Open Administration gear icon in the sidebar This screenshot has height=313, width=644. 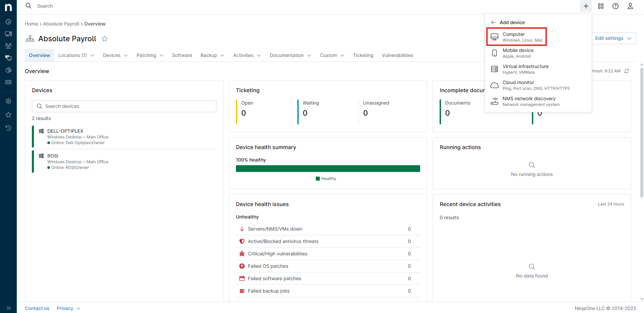pyautogui.click(x=8, y=101)
